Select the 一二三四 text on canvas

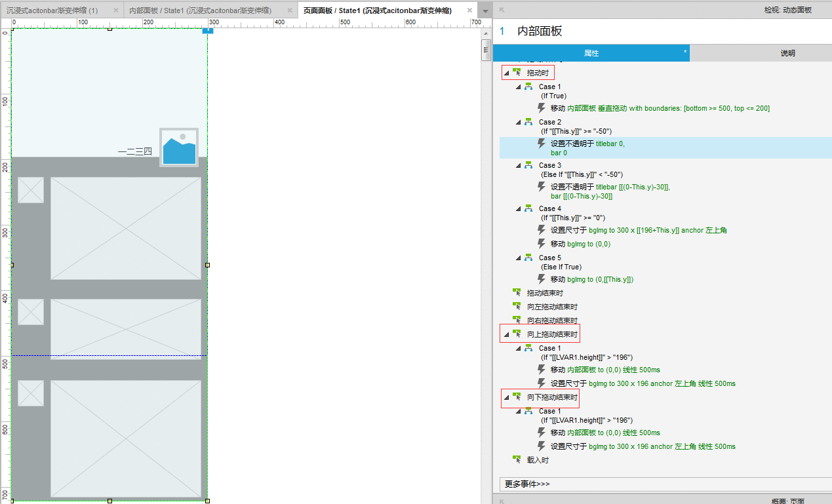click(x=135, y=151)
